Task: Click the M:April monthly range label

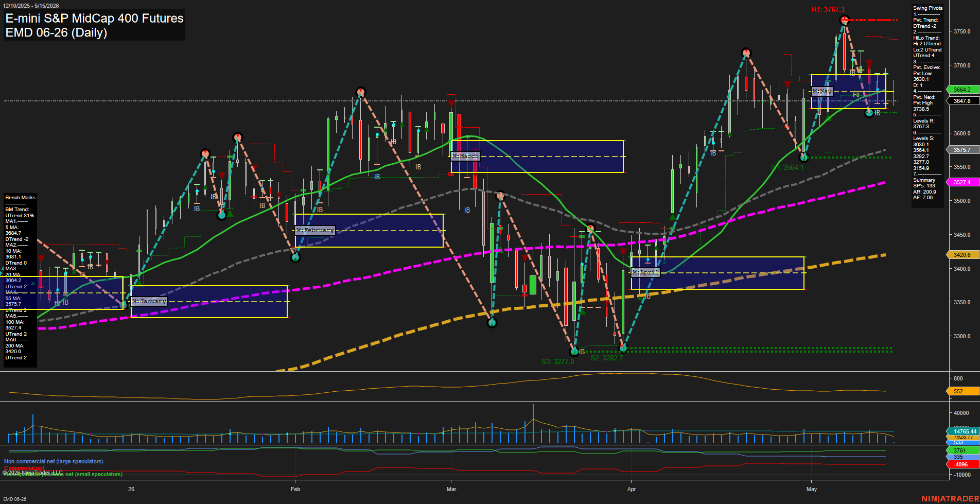Action: pos(645,272)
